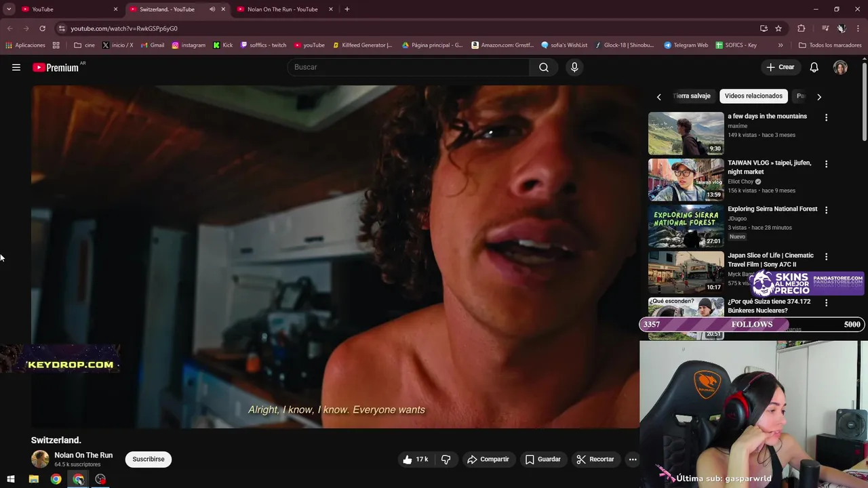Viewport: 868px width, 488px height.
Task: Open 'a few days in the mountains' thumbnail
Action: (x=686, y=134)
